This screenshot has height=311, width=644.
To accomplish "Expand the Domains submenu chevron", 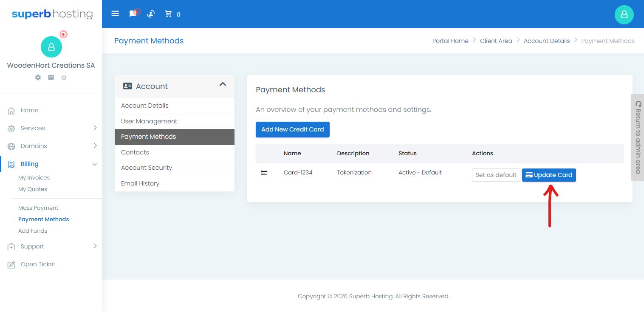I will point(95,146).
